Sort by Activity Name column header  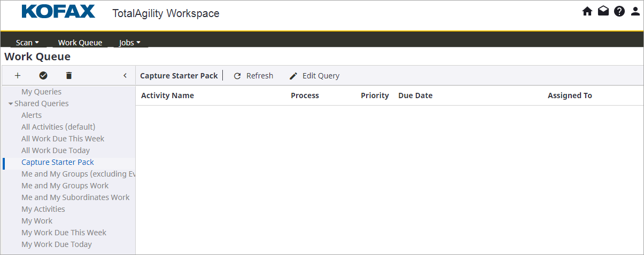167,95
